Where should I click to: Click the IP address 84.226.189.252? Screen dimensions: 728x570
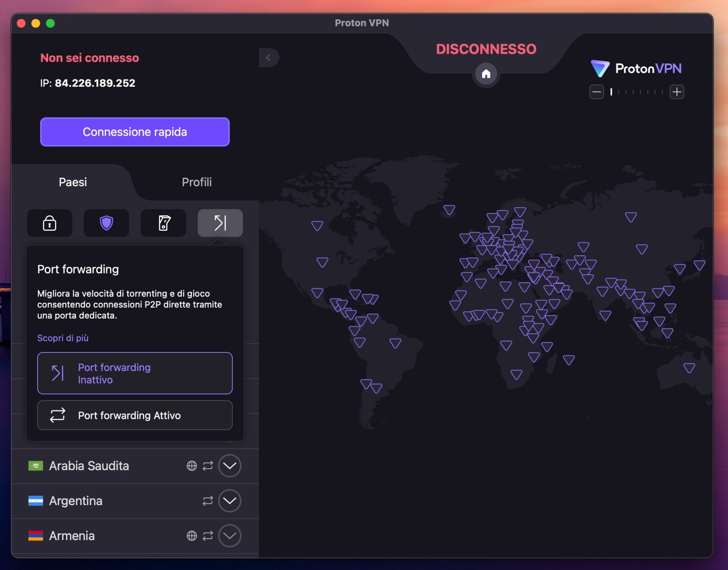coord(95,83)
